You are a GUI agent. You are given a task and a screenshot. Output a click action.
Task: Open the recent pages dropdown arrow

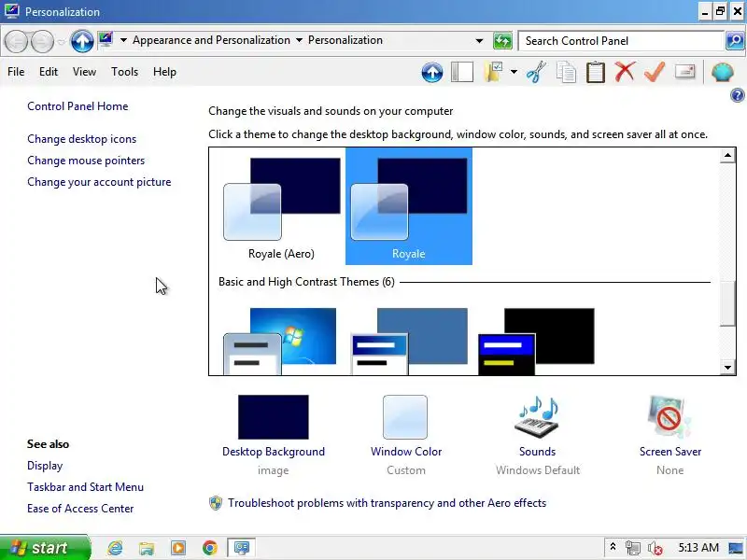(x=62, y=42)
